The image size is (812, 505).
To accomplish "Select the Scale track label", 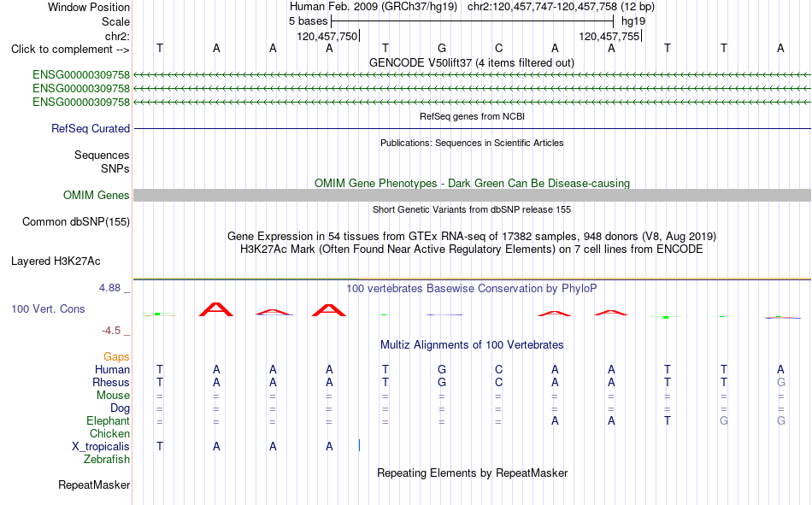I will click(x=115, y=21).
